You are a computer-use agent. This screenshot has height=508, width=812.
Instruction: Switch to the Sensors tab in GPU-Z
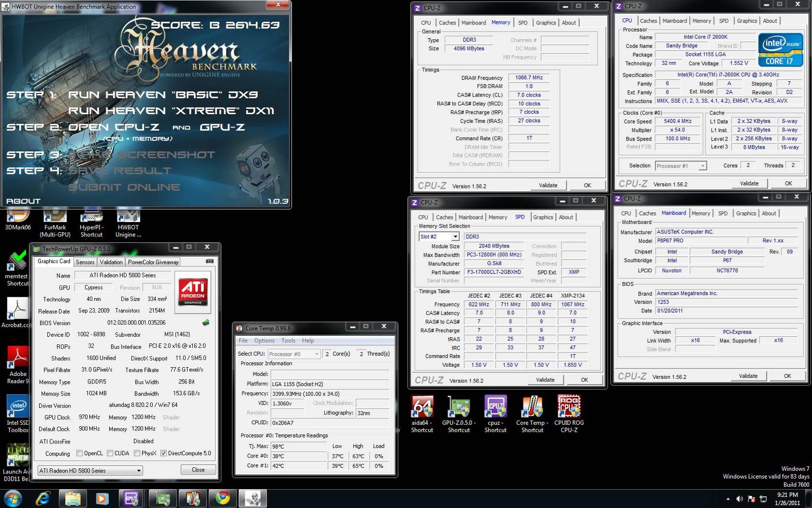pos(85,262)
